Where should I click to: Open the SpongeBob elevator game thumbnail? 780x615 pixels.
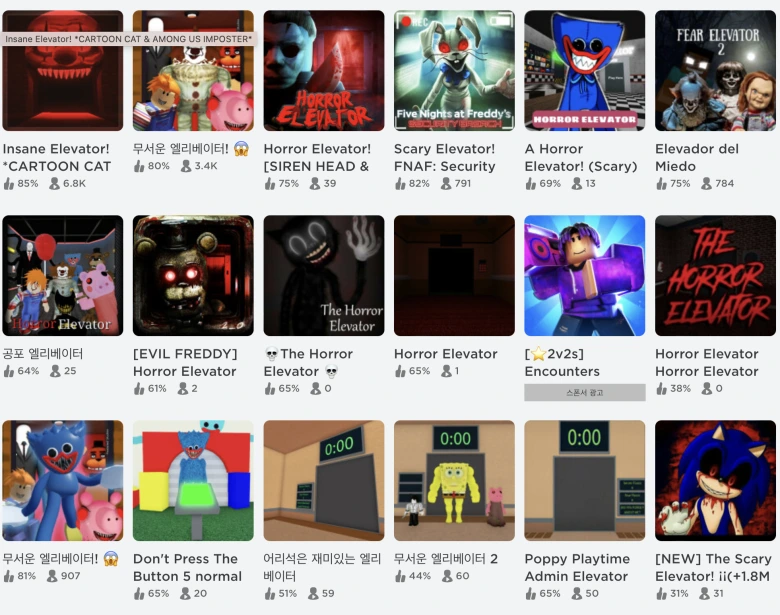click(454, 481)
